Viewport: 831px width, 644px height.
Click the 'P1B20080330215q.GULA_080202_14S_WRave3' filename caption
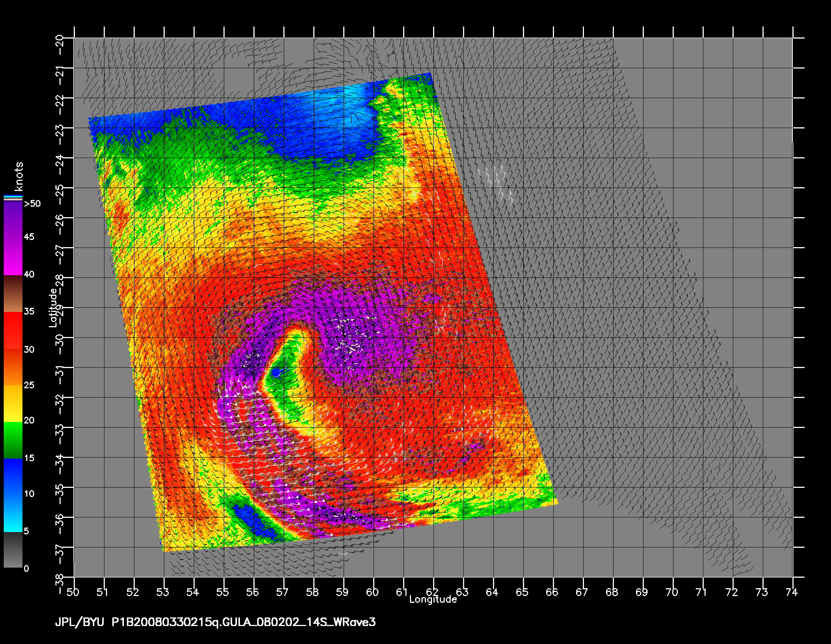(x=244, y=623)
